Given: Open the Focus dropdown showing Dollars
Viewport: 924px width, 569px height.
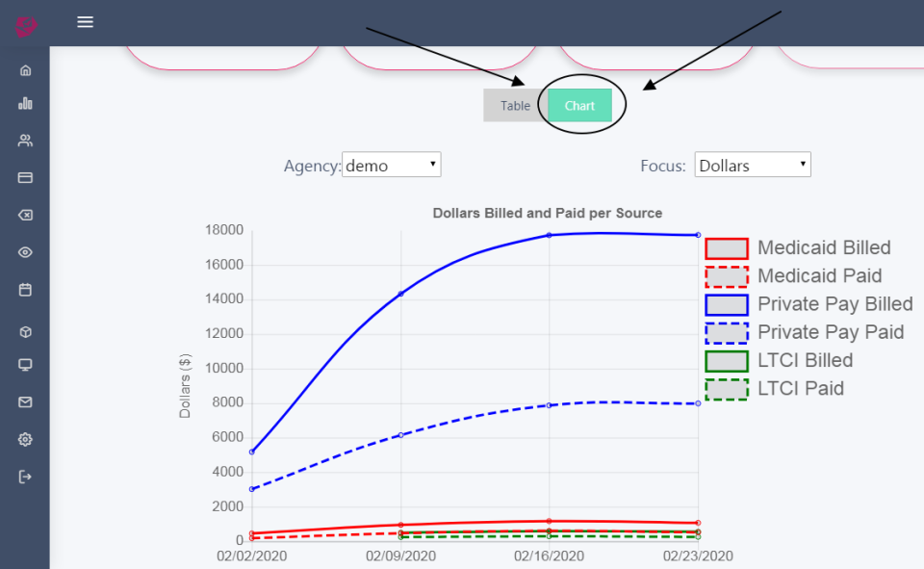Looking at the screenshot, I should tap(753, 165).
